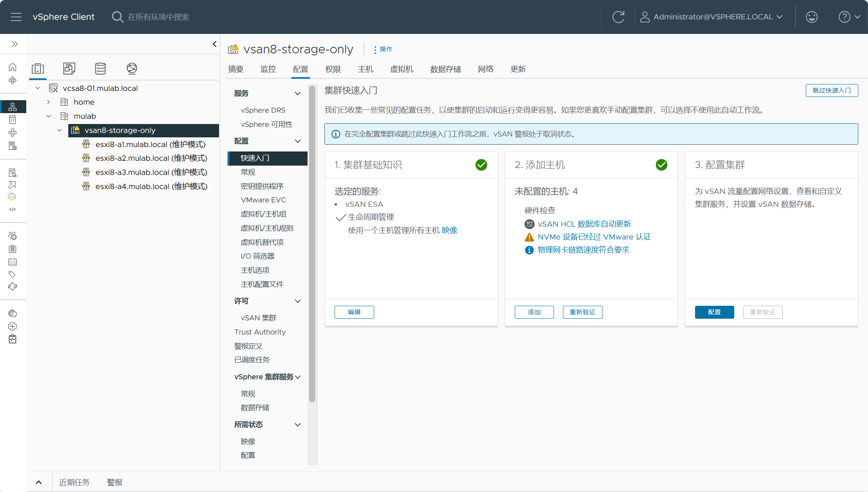Image resolution: width=868 pixels, height=492 pixels.
Task: Open Tags icon in sidebar
Action: [x=13, y=274]
